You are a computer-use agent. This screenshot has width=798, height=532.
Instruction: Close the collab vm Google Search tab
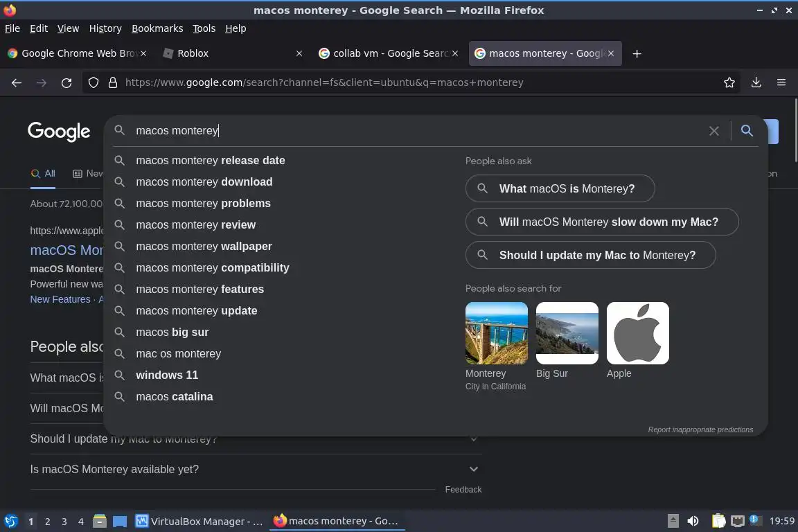tap(455, 53)
